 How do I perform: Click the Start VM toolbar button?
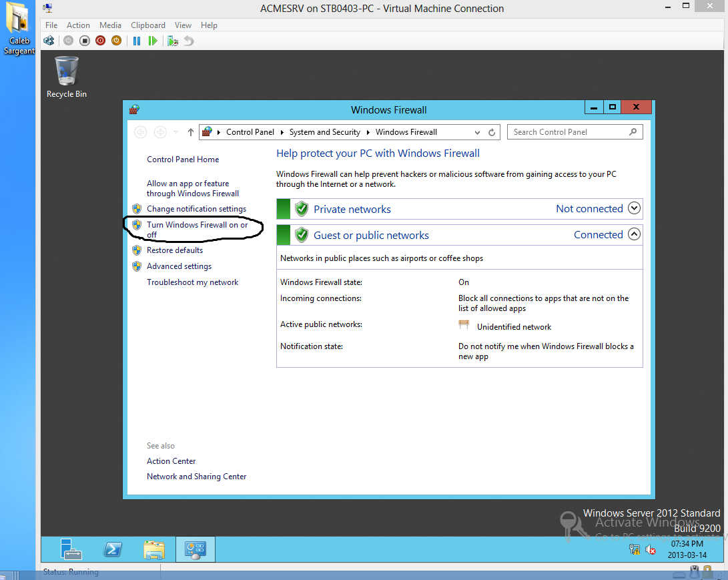click(x=68, y=41)
